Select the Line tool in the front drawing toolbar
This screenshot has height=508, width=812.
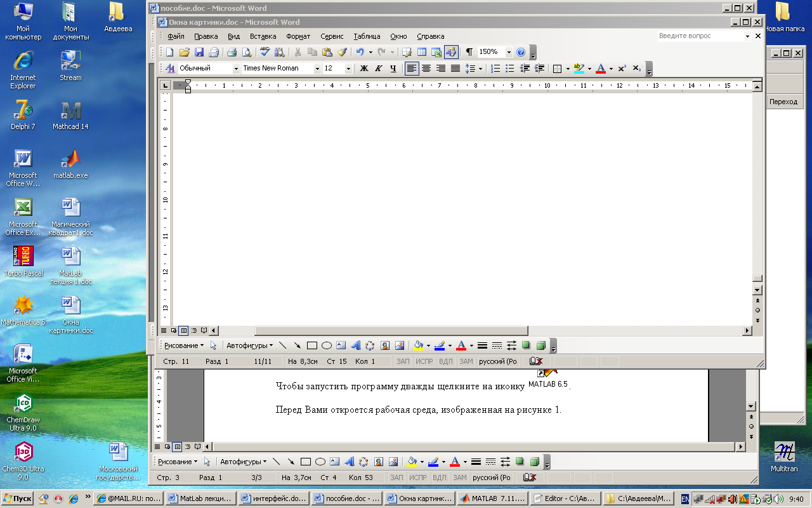coord(282,345)
